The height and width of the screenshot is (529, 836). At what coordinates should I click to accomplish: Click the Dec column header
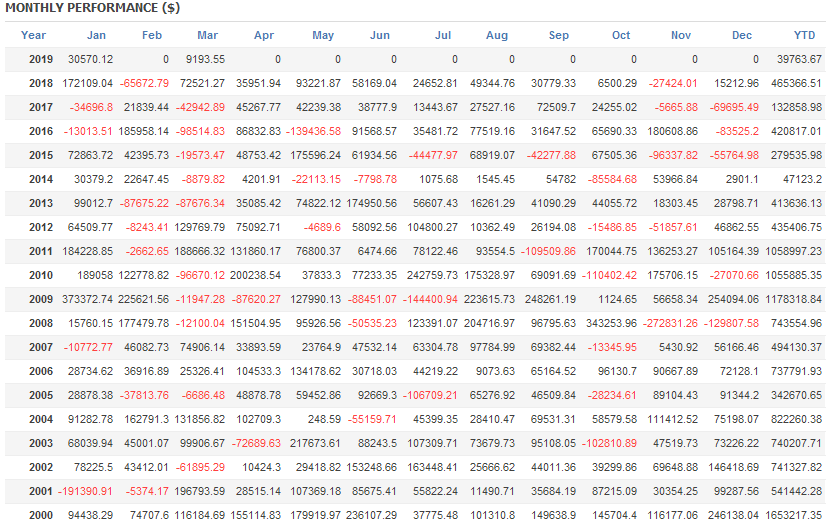coord(741,36)
